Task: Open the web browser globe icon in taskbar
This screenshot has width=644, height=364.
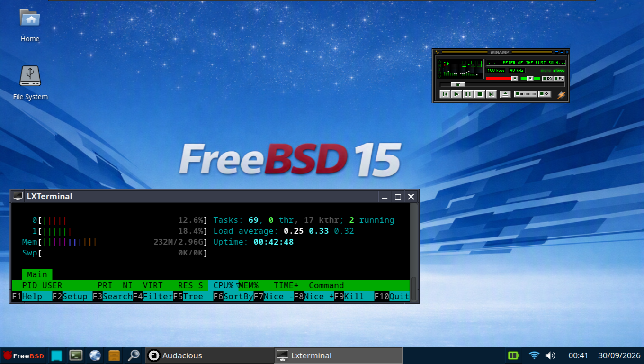Action: tap(95, 355)
